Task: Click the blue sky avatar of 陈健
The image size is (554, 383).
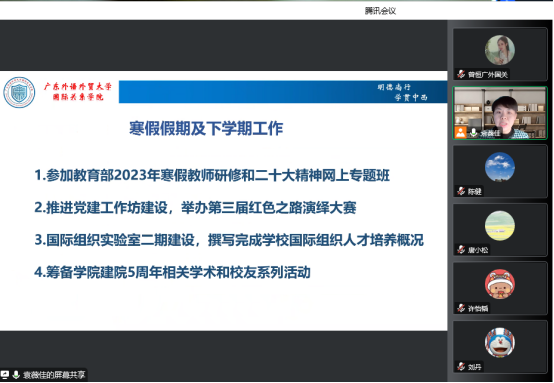Action: click(x=500, y=167)
